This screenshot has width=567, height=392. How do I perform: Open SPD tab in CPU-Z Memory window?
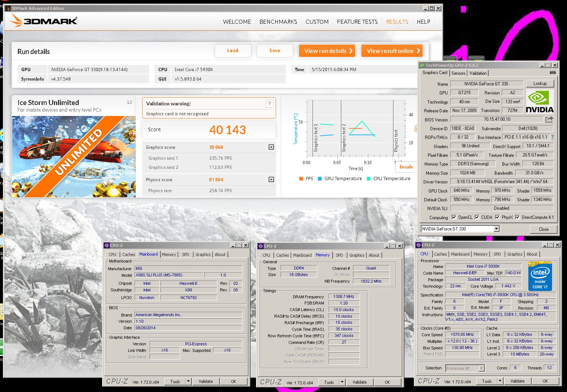pos(339,255)
